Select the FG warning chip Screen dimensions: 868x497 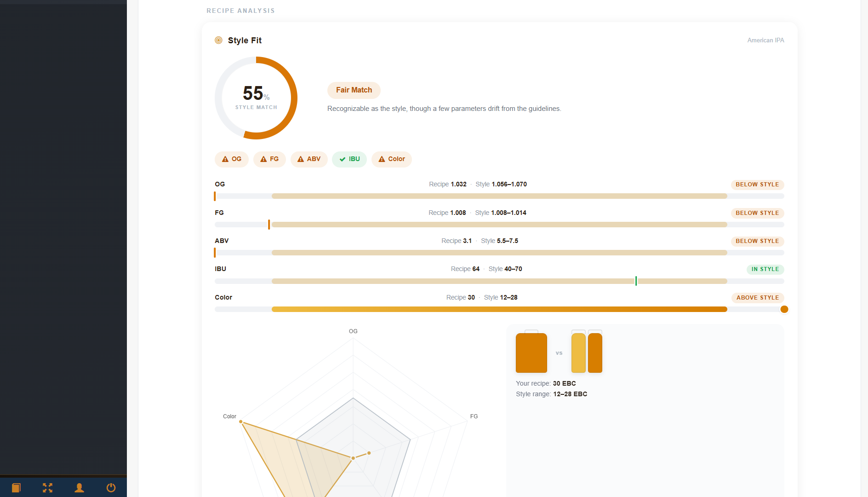pyautogui.click(x=269, y=159)
